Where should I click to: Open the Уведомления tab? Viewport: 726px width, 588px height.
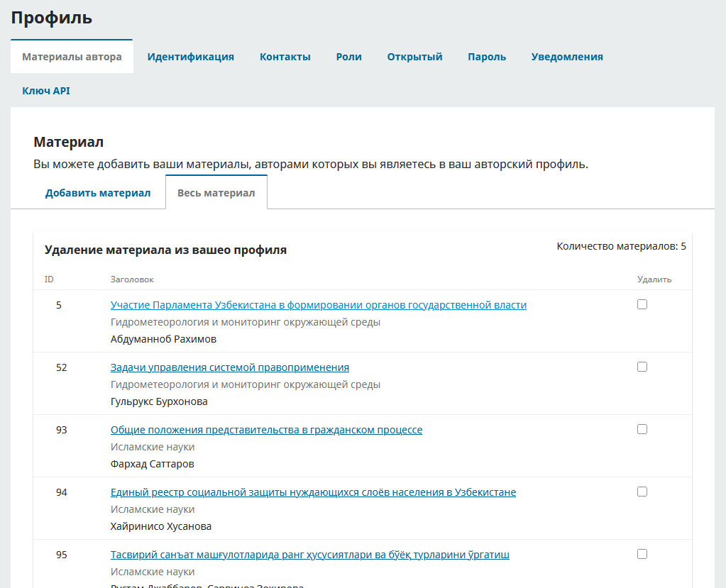click(x=566, y=57)
